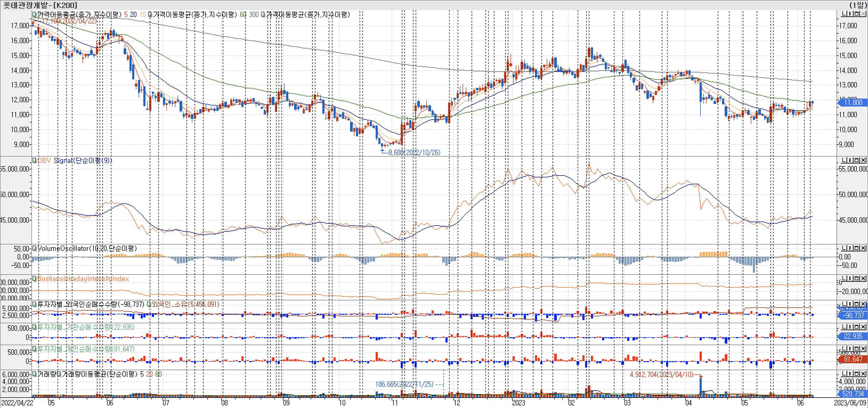Click the Signal(단순이평(9)) indicator label

[83, 160]
